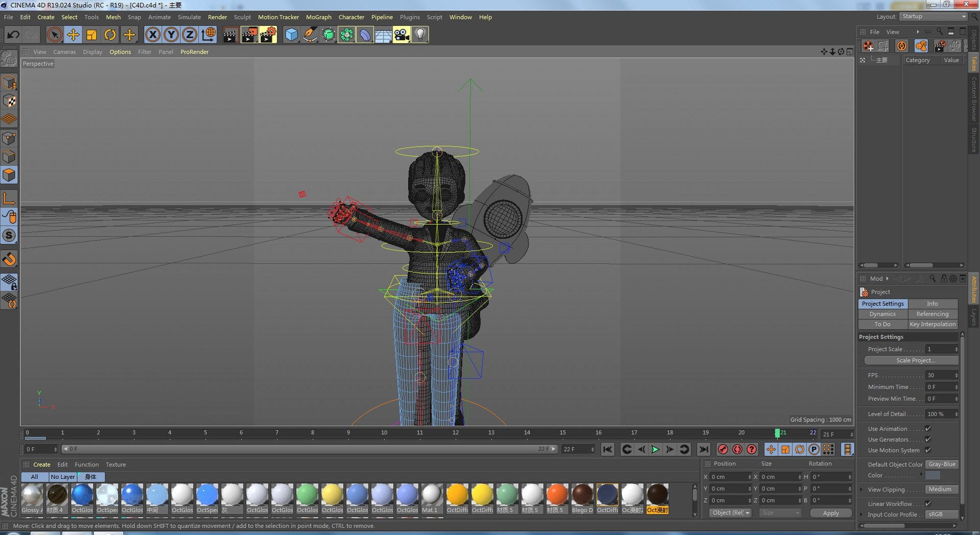Screen dimensions: 980x535
Task: Toggle Y axis lock
Action: click(171, 35)
